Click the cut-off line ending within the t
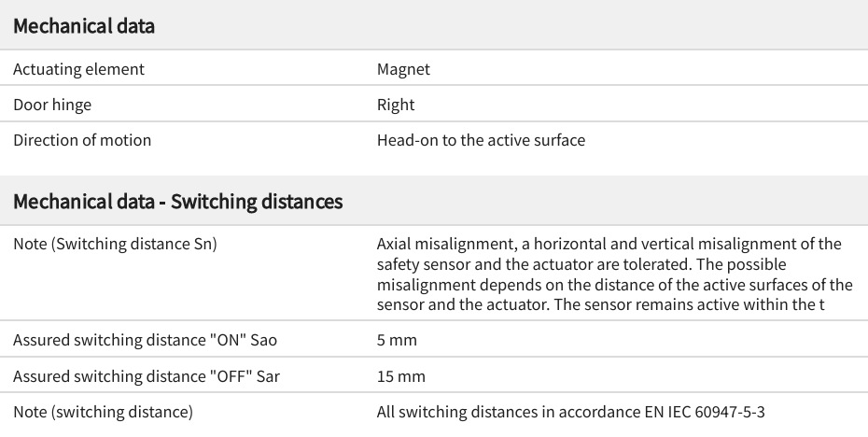The height and width of the screenshot is (437, 868). [x=601, y=304]
